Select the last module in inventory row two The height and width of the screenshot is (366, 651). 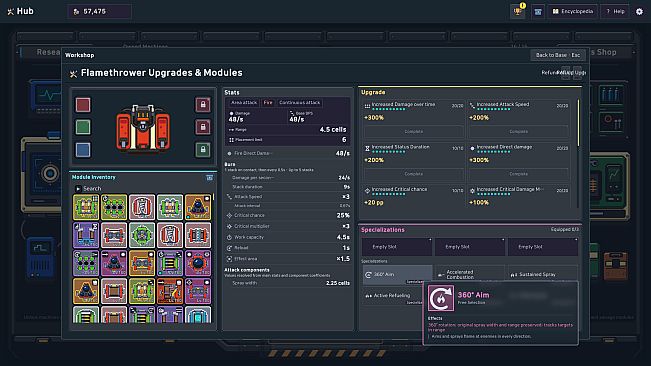(198, 235)
